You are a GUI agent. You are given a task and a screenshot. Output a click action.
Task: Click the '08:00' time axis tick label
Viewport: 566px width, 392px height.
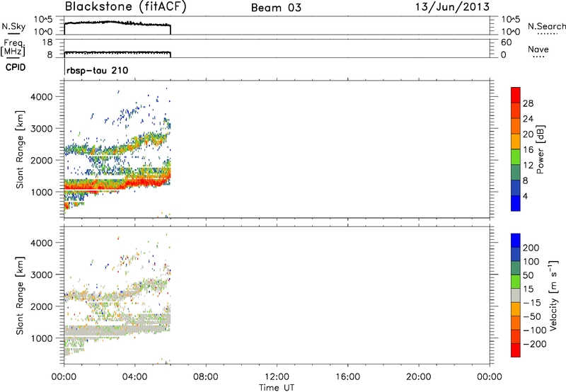point(205,377)
